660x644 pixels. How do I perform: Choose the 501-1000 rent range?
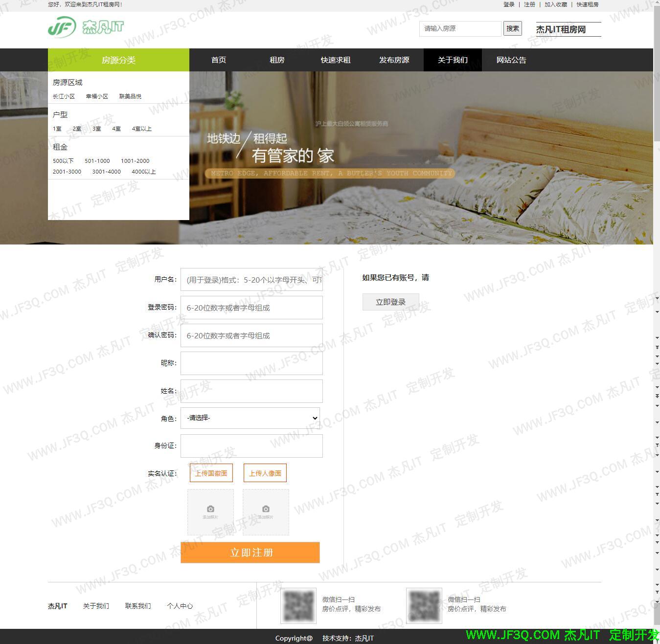coord(97,161)
